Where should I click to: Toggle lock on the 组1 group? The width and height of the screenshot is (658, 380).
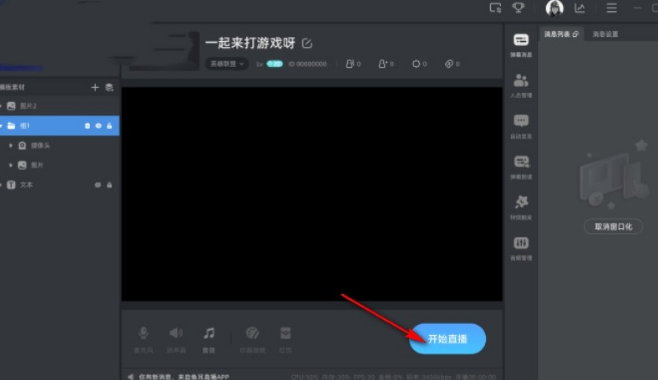(x=110, y=126)
